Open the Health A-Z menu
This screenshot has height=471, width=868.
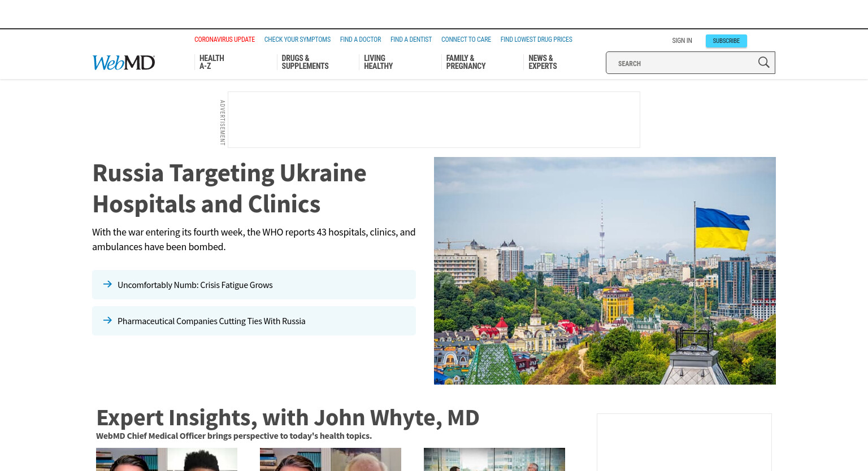click(x=212, y=62)
